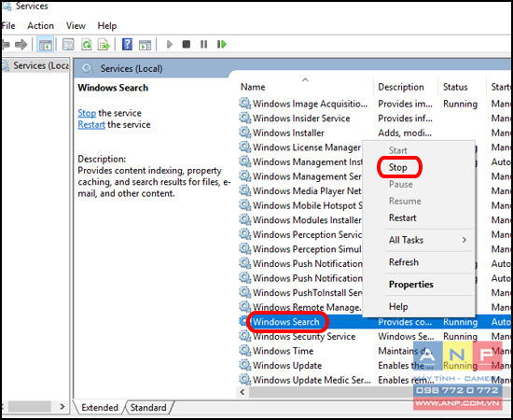Select the Windows Update Medic Service row

click(375, 380)
